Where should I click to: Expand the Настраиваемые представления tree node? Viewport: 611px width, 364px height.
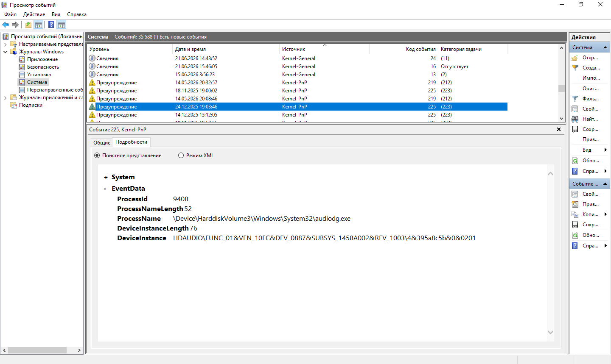[5, 44]
